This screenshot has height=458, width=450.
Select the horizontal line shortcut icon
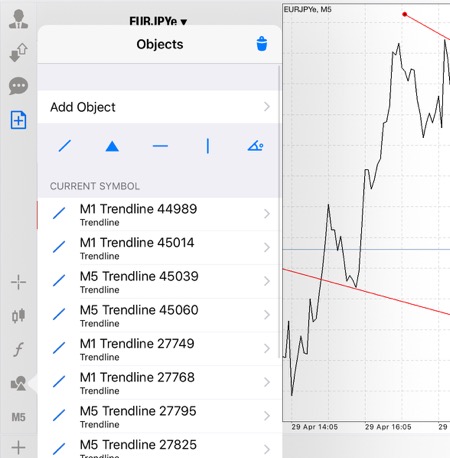tap(160, 146)
